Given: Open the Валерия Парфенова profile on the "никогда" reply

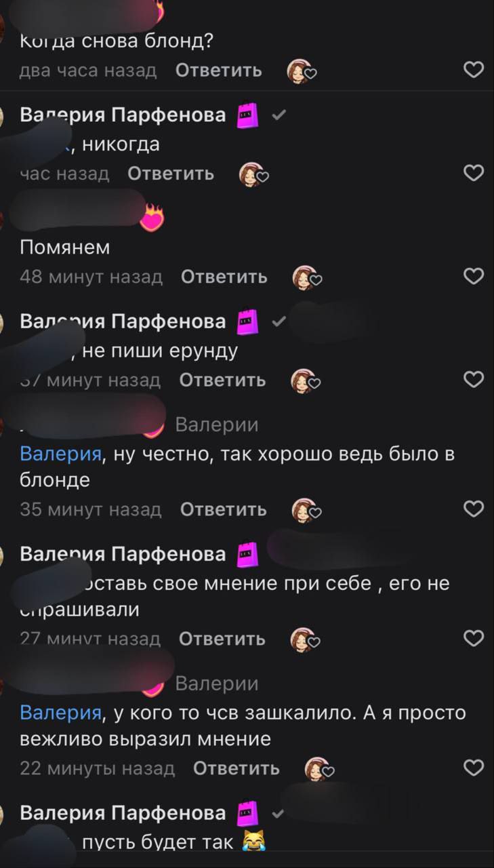Looking at the screenshot, I should 123,115.
